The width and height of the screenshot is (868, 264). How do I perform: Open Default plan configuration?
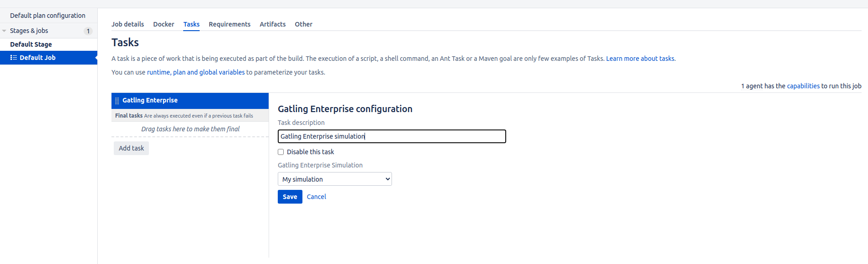coord(48,16)
